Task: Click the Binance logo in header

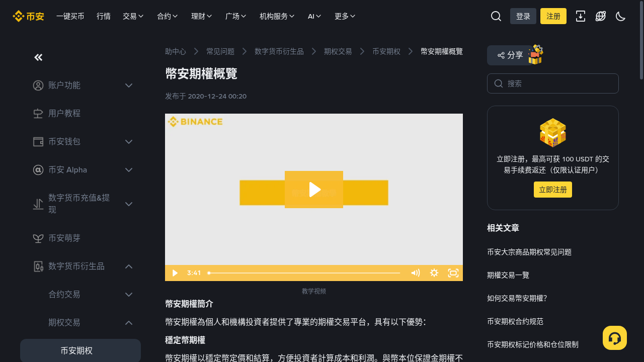Action: (28, 16)
